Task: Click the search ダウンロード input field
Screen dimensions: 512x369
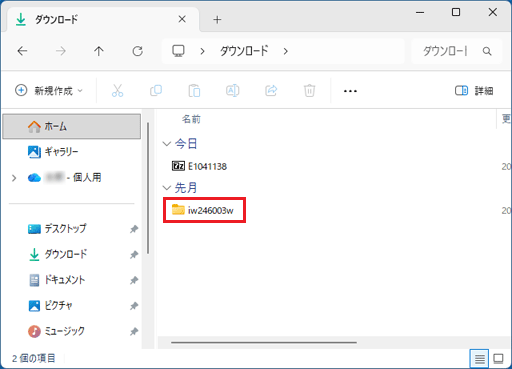Action: pos(446,51)
